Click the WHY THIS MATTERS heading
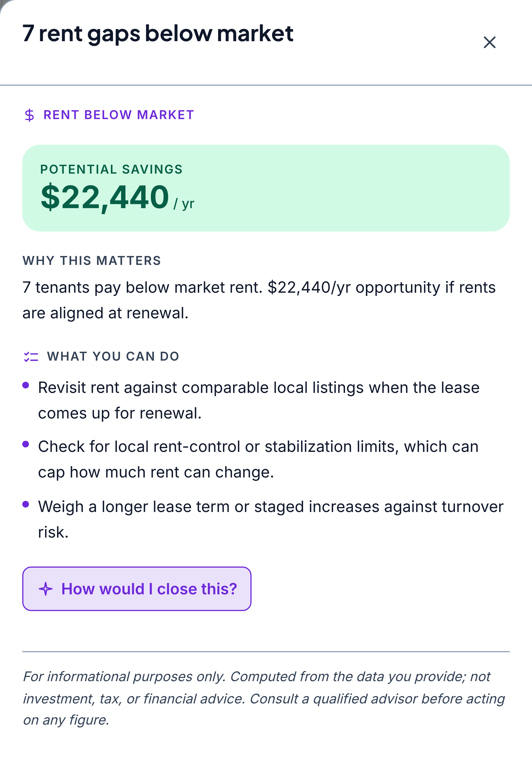Screen dimensions: 532x778 (x=92, y=260)
